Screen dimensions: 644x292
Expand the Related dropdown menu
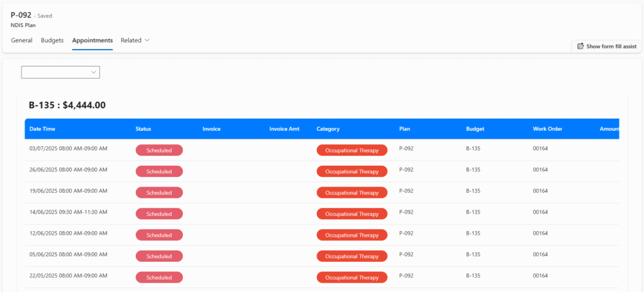click(135, 40)
